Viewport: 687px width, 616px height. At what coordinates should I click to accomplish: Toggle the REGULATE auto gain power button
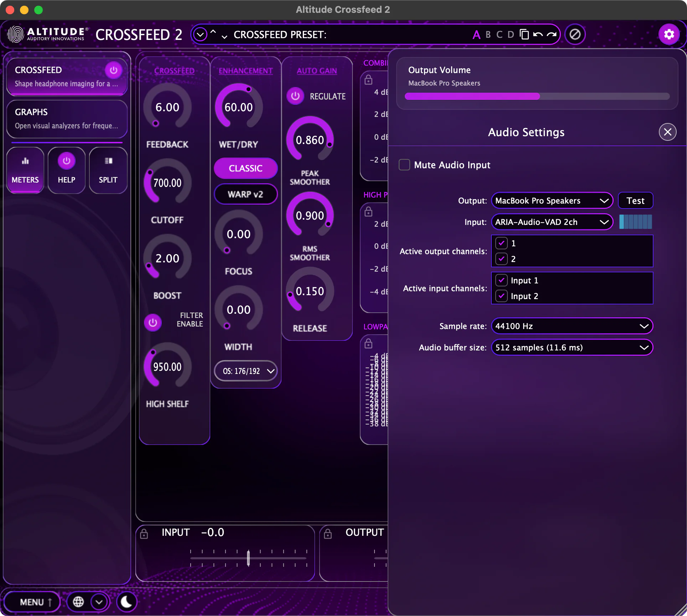click(295, 96)
